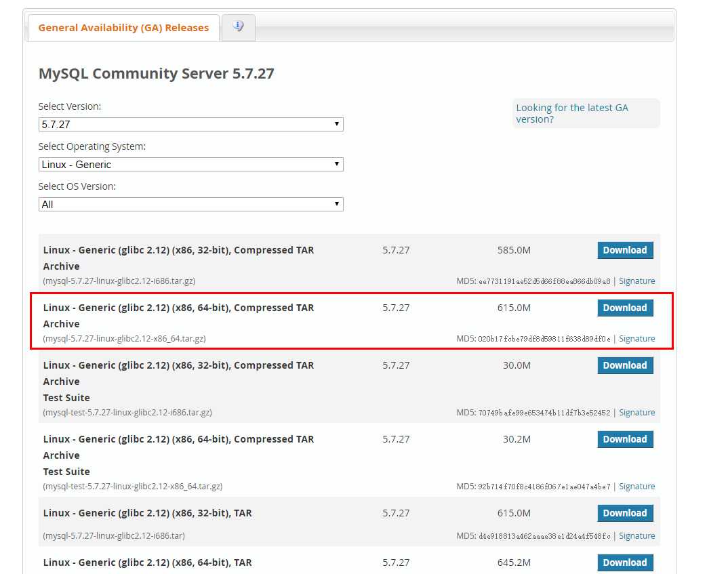Download the 32-bit TAR (615.0M)
This screenshot has height=574, width=728.
(625, 513)
